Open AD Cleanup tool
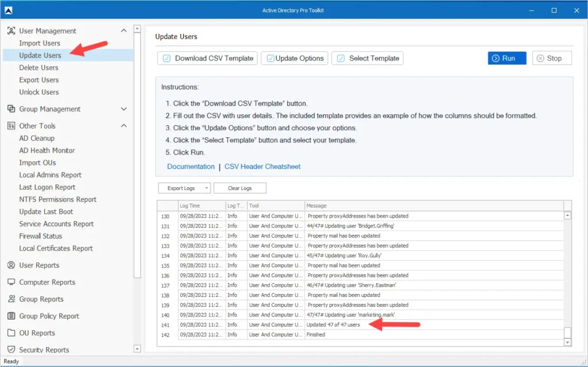The image size is (588, 367). [37, 138]
